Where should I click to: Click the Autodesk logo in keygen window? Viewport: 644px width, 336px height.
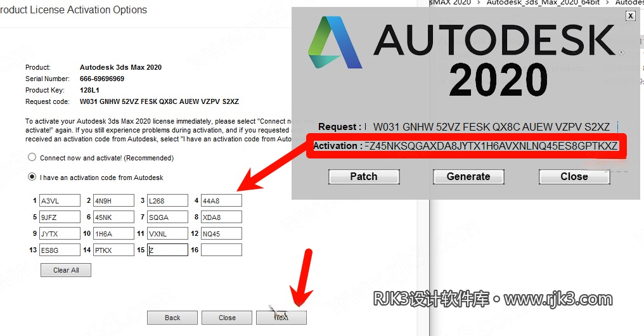point(335,42)
